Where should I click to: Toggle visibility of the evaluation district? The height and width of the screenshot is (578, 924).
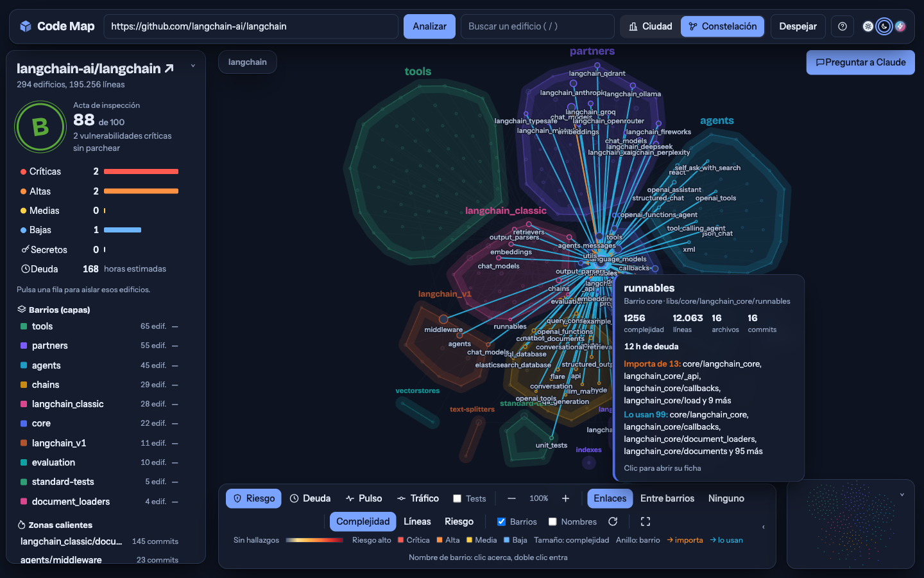point(175,462)
